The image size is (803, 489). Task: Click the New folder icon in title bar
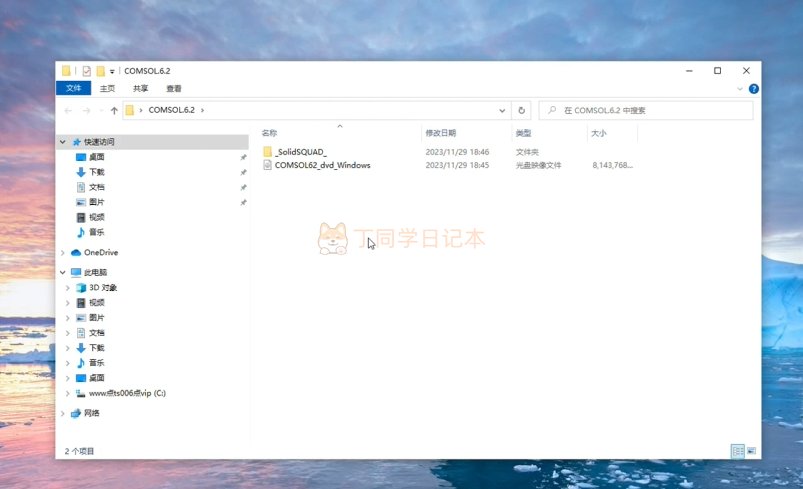tap(100, 71)
